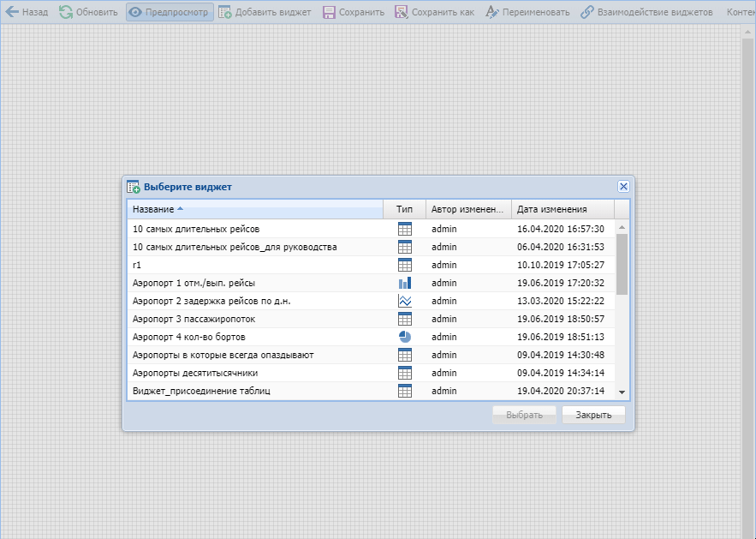Rename the dashboard via Переименовать
The image size is (756, 539).
(527, 12)
